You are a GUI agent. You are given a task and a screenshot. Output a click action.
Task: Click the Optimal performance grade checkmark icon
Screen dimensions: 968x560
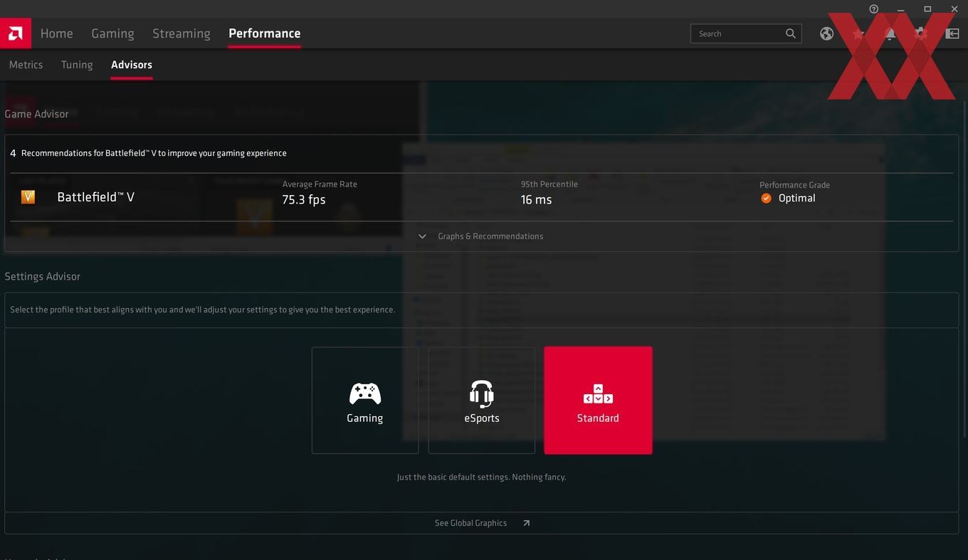tap(766, 199)
